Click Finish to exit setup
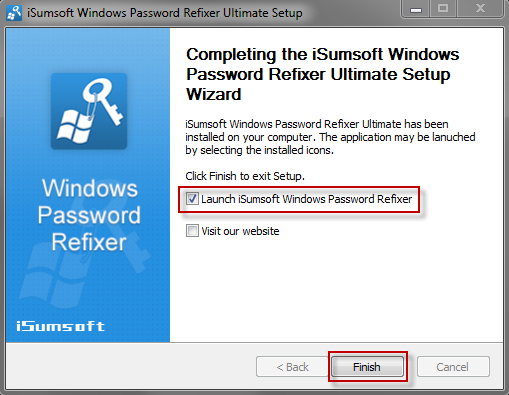Image resolution: width=509 pixels, height=395 pixels. [367, 367]
